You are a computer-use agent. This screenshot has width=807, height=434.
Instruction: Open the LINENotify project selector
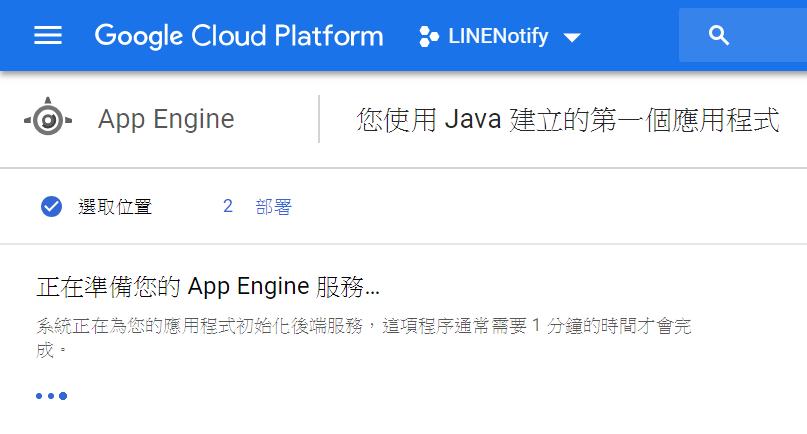(500, 37)
